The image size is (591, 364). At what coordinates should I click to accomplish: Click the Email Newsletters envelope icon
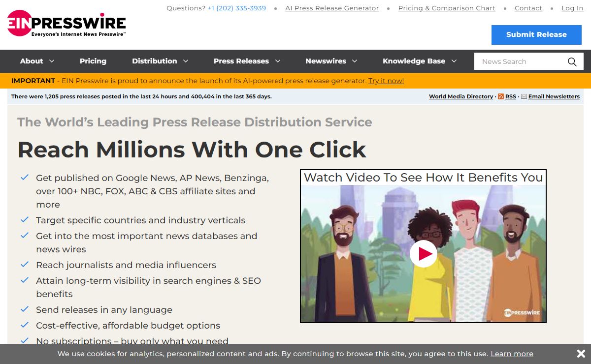tap(524, 96)
